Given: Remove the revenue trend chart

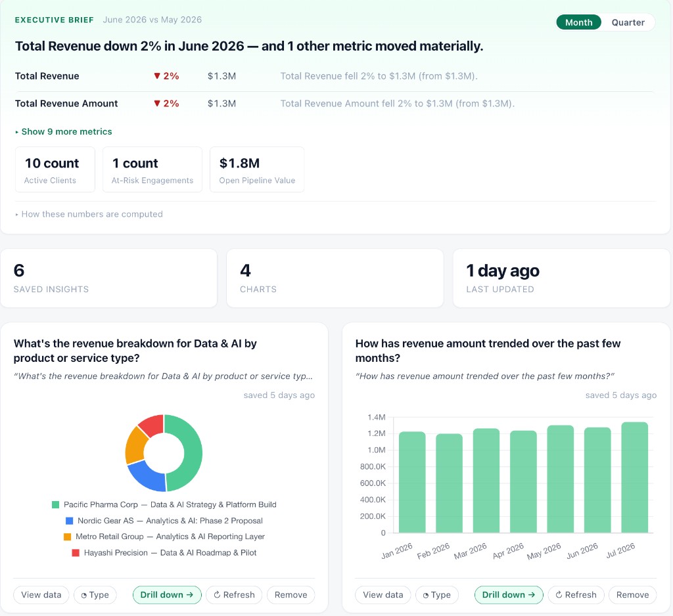Looking at the screenshot, I should point(632,595).
